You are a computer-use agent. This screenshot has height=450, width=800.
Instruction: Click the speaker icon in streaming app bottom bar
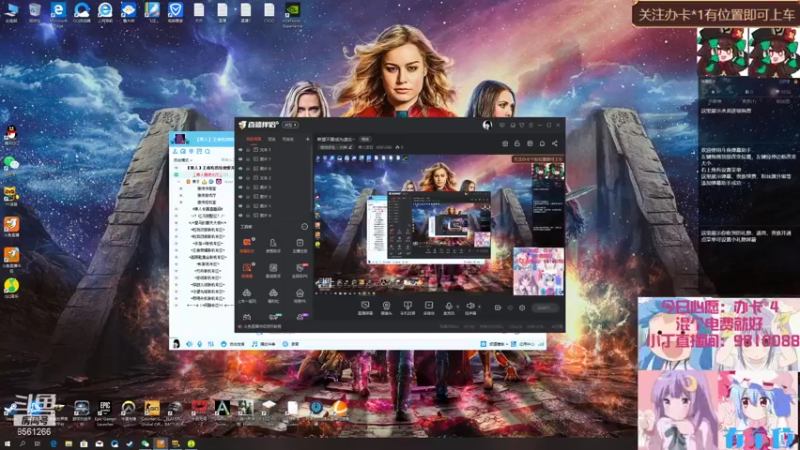coord(470,306)
